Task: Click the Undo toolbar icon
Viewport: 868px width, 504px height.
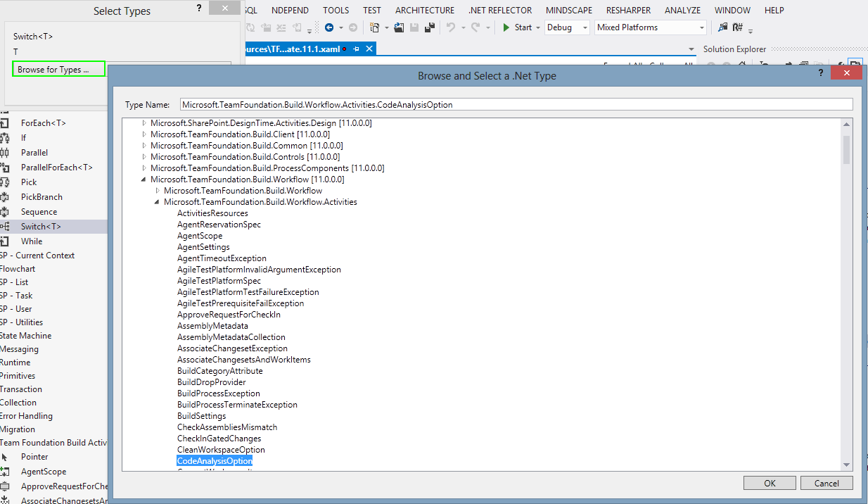Action: (x=450, y=27)
